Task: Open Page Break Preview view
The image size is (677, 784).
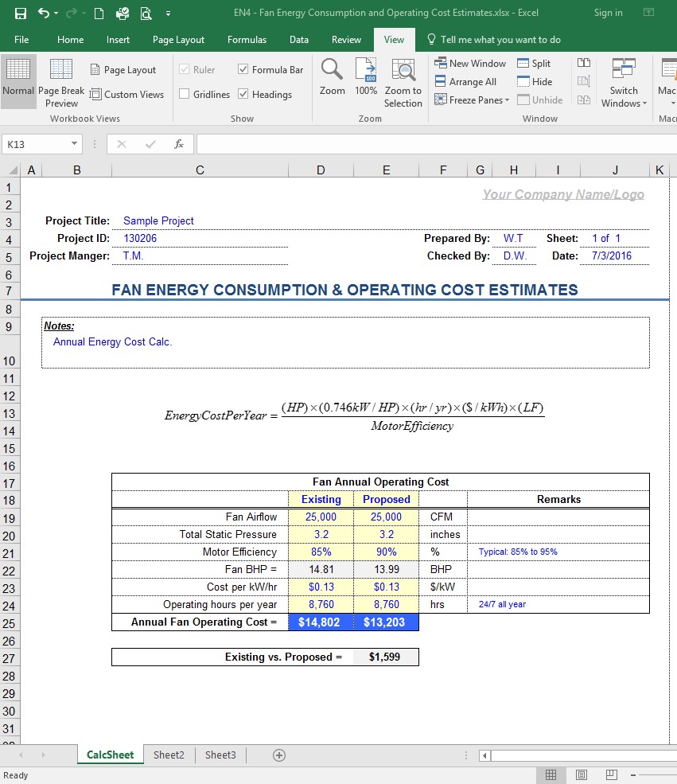Action: [x=61, y=81]
